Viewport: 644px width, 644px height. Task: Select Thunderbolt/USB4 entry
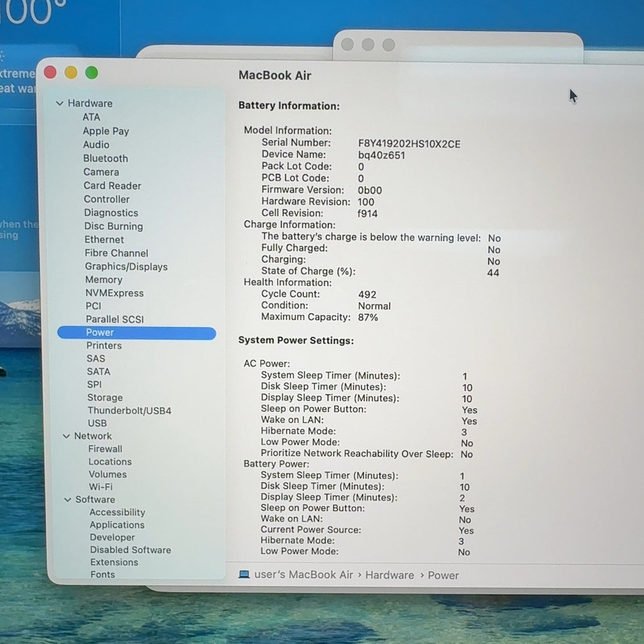(129, 411)
